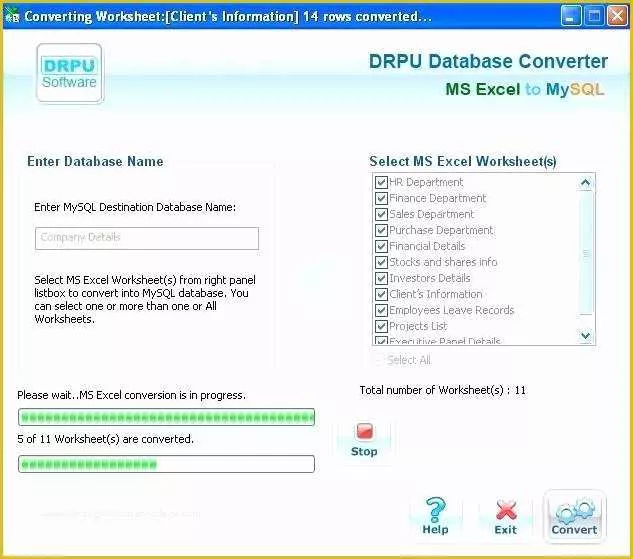Screen dimensions: 633x559
Task: Click the worksheet list scroll down arrow
Action: coord(585,335)
